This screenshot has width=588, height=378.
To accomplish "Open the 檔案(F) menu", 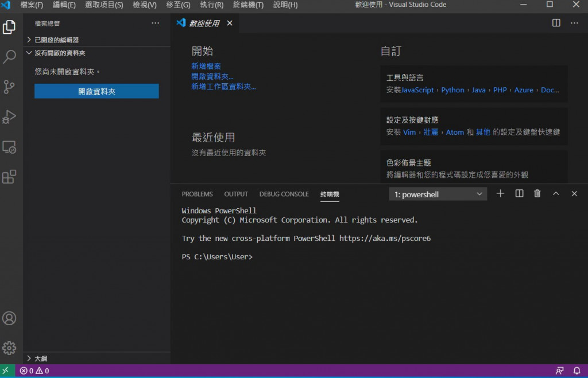I will pyautogui.click(x=32, y=5).
